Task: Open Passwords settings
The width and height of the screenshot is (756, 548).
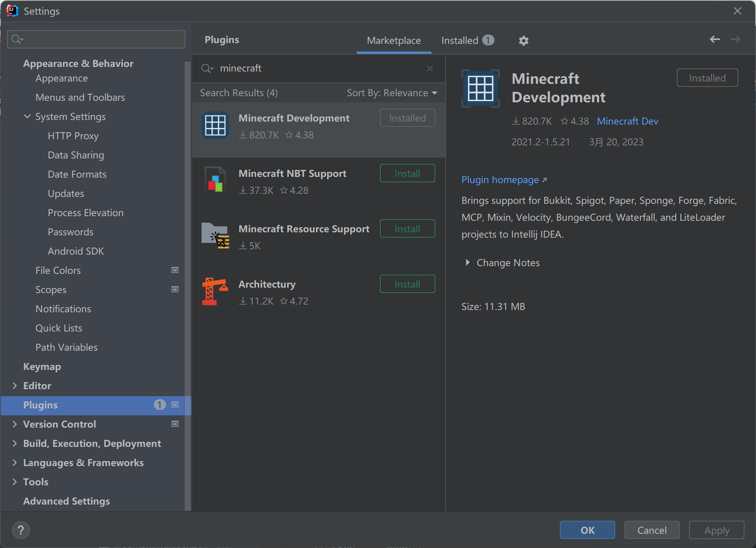Action: [x=70, y=232]
